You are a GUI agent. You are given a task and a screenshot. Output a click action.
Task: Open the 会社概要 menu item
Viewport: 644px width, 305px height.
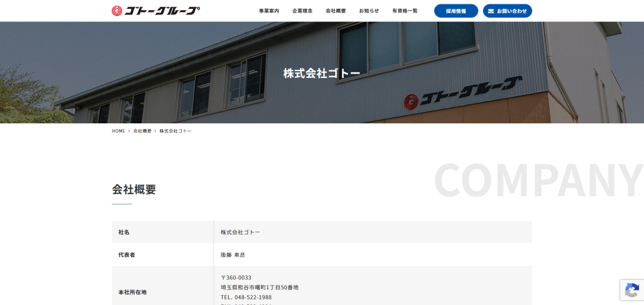(x=336, y=11)
